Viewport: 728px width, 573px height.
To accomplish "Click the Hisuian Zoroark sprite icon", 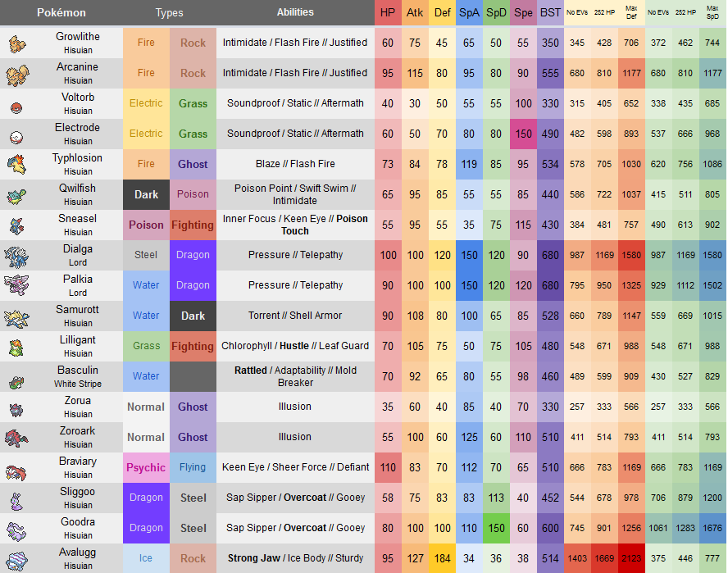I will (x=16, y=438).
